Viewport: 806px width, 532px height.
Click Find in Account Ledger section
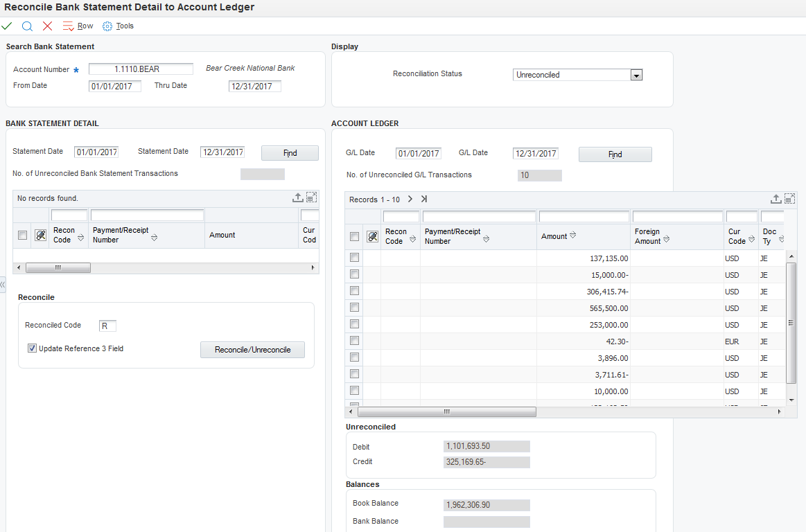click(615, 154)
